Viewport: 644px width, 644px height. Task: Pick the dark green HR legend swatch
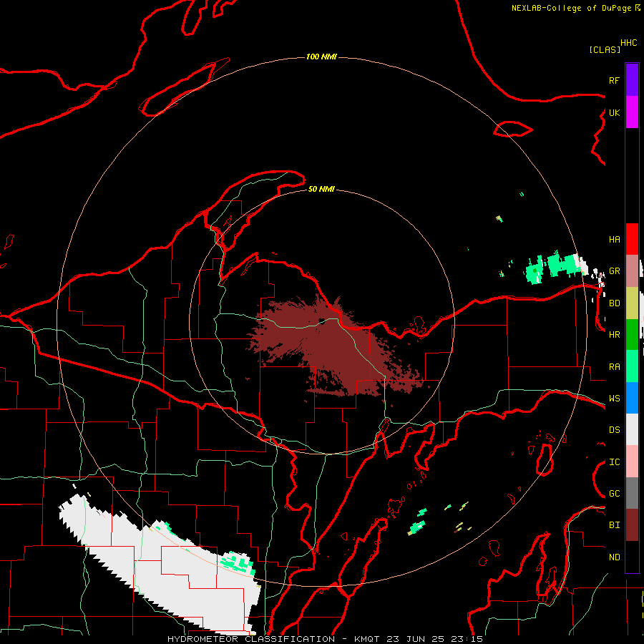pyautogui.click(x=632, y=335)
